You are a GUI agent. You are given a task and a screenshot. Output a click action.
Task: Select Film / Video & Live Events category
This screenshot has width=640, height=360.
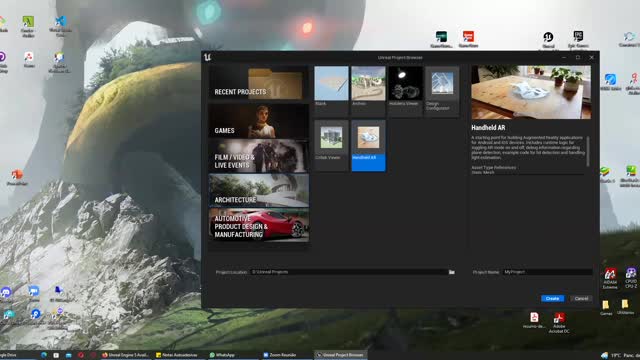pyautogui.click(x=258, y=156)
